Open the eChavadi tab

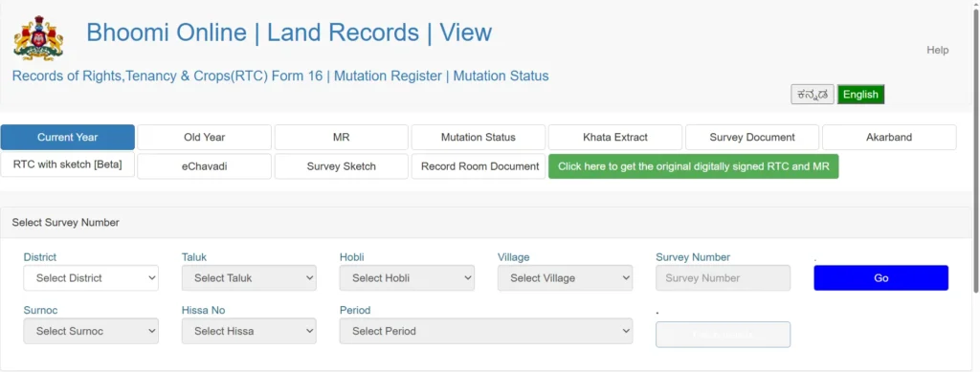coord(205,166)
